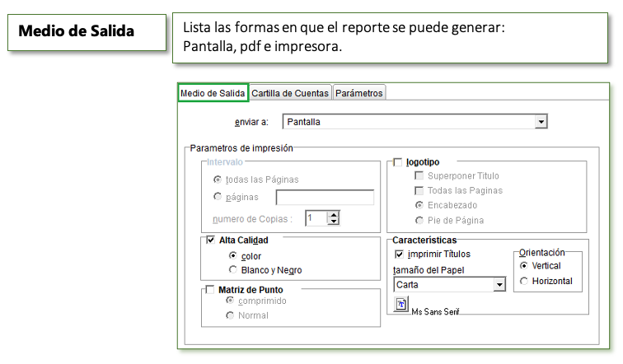Switch to the Cartilla de Cuentas tab
The image size is (623, 364).
point(290,93)
